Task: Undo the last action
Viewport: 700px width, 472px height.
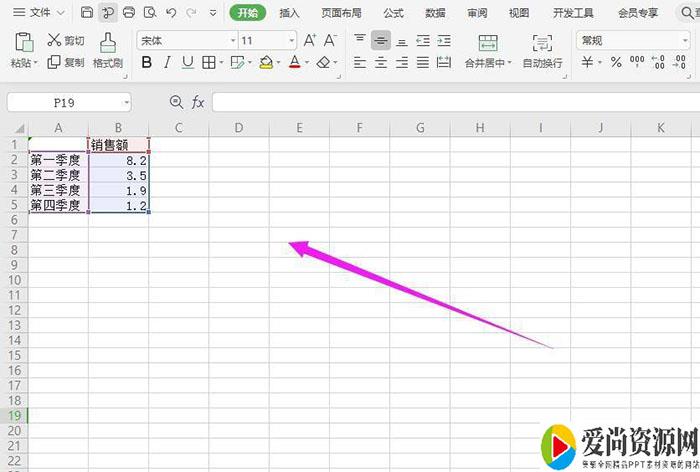Action: (x=171, y=13)
